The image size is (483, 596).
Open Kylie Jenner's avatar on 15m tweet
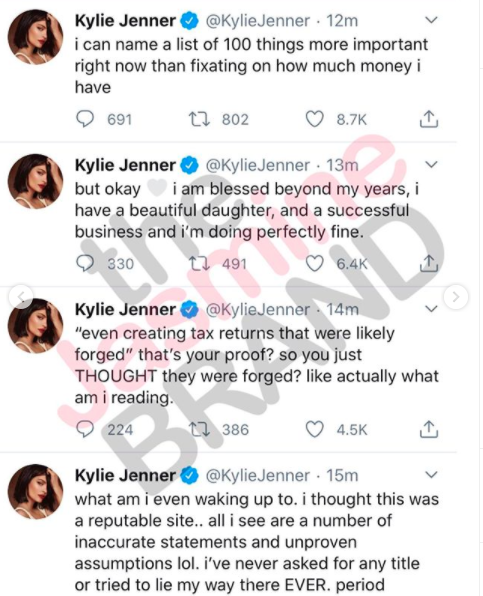[x=36, y=491]
